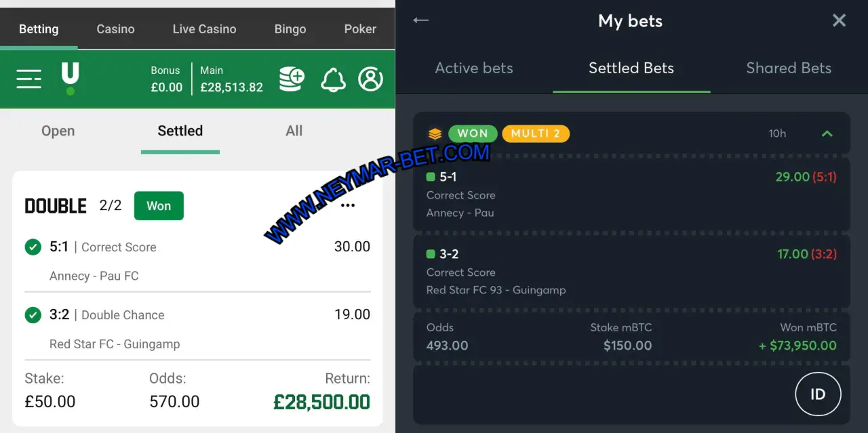Open the account profile icon

370,79
